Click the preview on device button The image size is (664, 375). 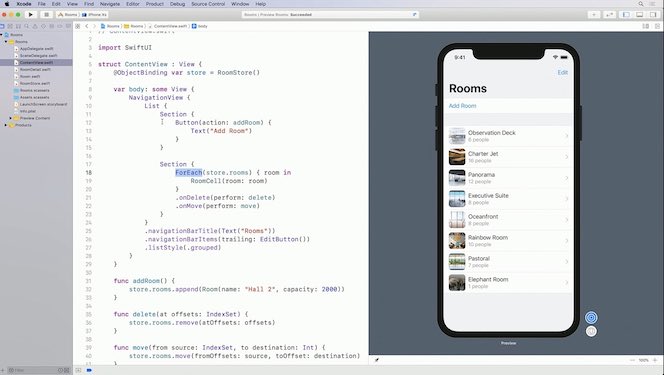[591, 331]
